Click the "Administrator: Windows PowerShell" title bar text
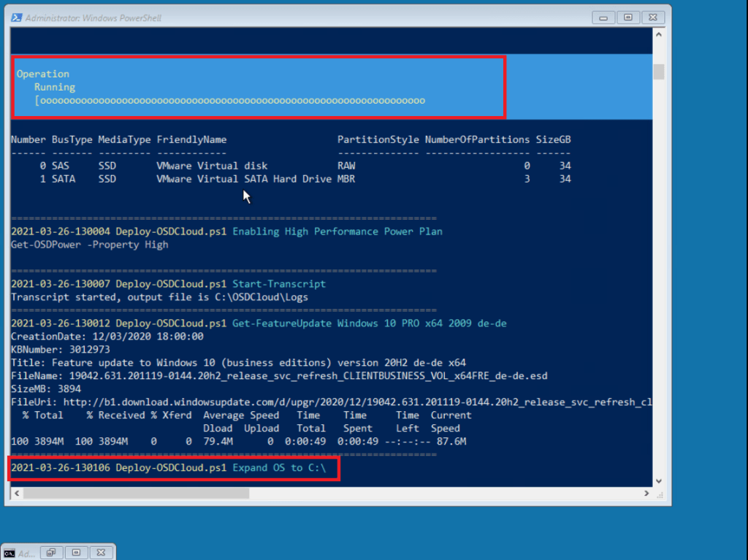Image resolution: width=748 pixels, height=560 pixels. tap(93, 18)
